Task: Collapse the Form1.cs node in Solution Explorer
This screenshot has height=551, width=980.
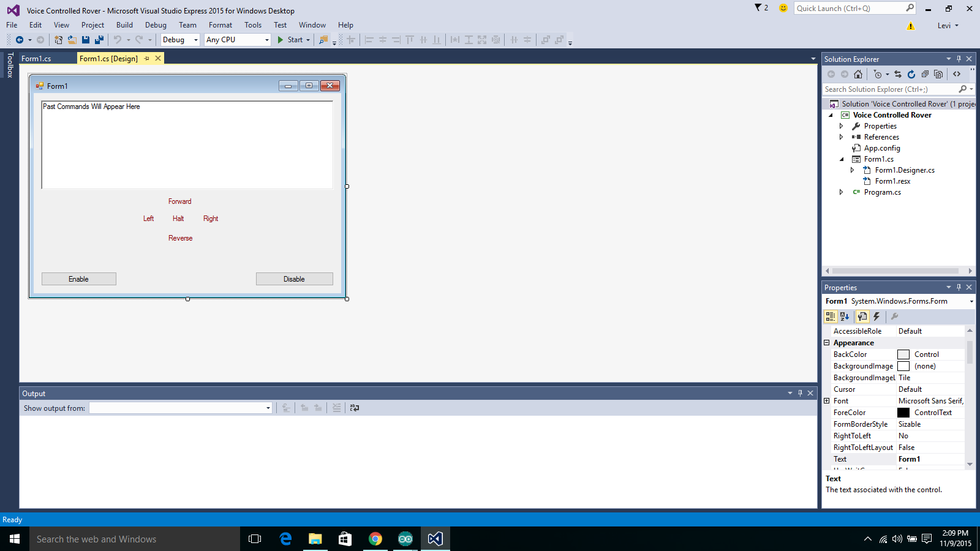Action: (842, 159)
